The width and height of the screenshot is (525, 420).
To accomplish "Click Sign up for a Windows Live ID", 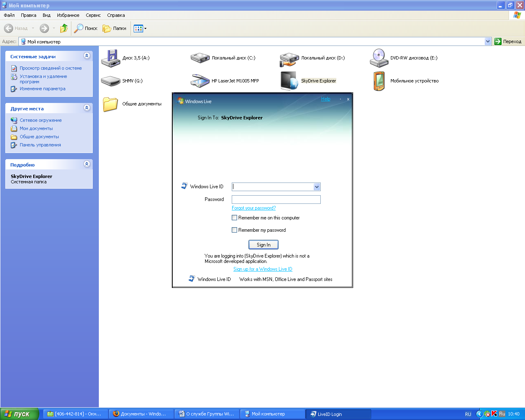I will 263,269.
